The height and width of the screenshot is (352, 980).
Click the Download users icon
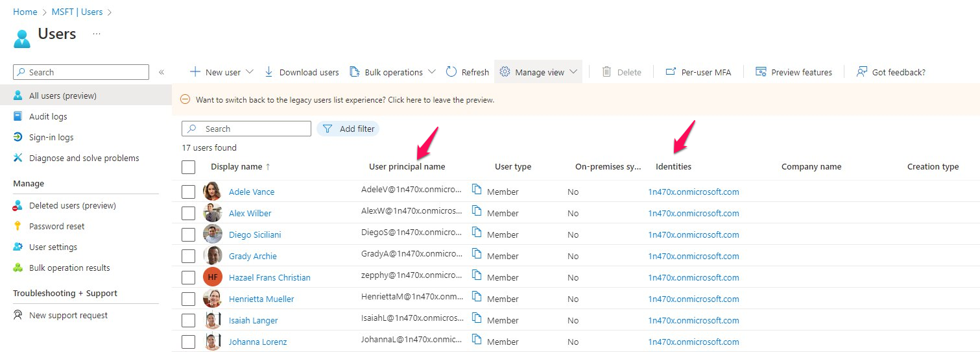[269, 72]
